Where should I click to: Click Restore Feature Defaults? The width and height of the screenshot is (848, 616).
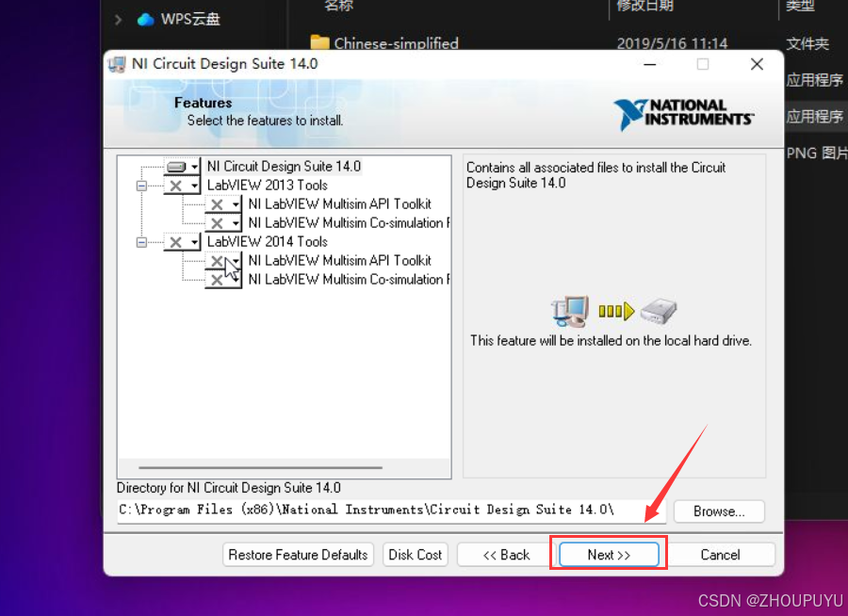(298, 555)
